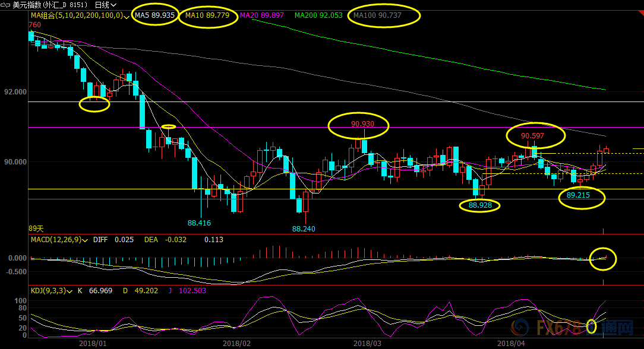Click the MA5 89.935 legend label
The height and width of the screenshot is (349, 644).
154,15
